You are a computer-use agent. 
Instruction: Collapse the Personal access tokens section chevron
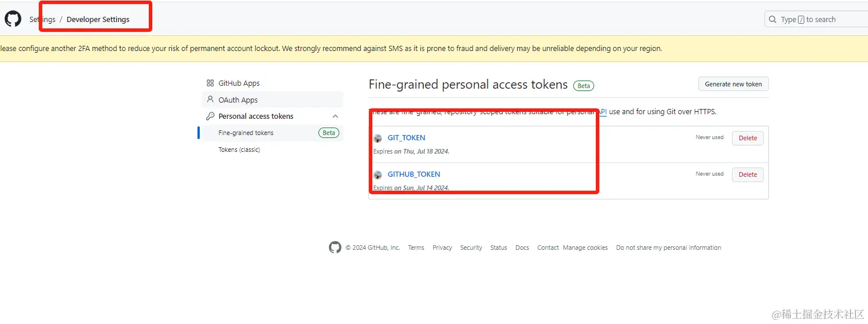pyautogui.click(x=335, y=117)
